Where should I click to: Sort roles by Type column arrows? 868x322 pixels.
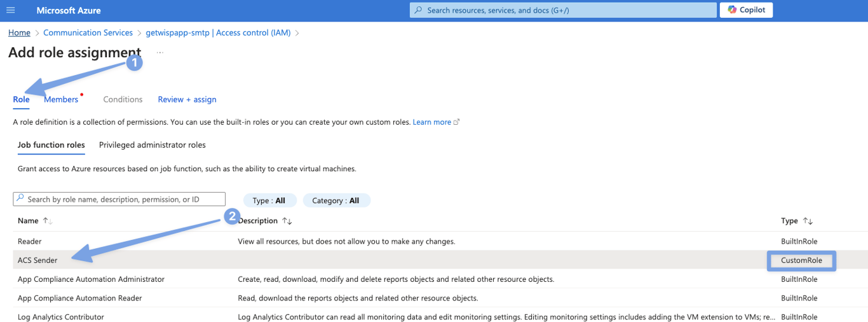tap(808, 221)
